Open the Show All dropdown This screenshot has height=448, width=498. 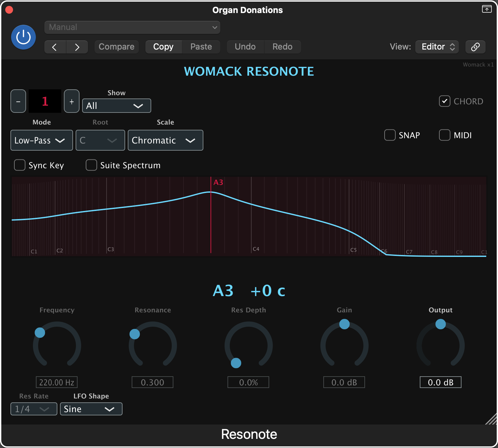[117, 106]
